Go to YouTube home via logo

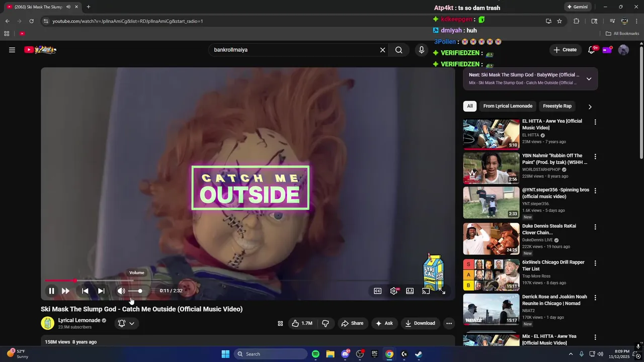(x=40, y=50)
